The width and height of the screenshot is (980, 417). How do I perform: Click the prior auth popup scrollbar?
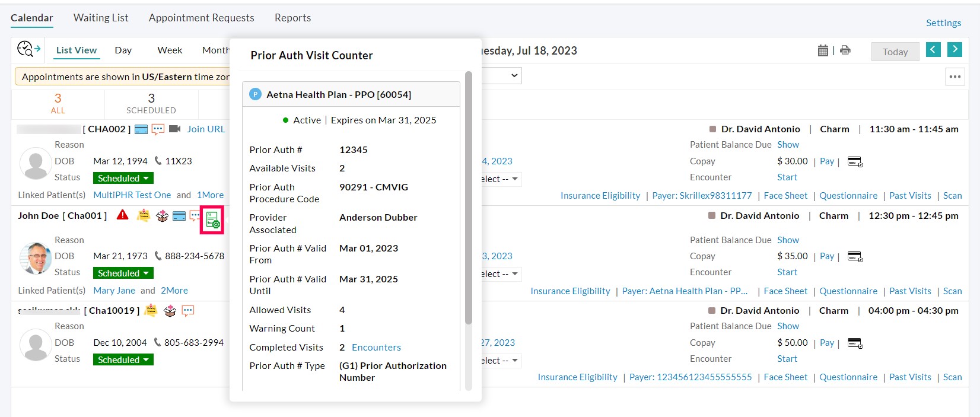pos(469,198)
